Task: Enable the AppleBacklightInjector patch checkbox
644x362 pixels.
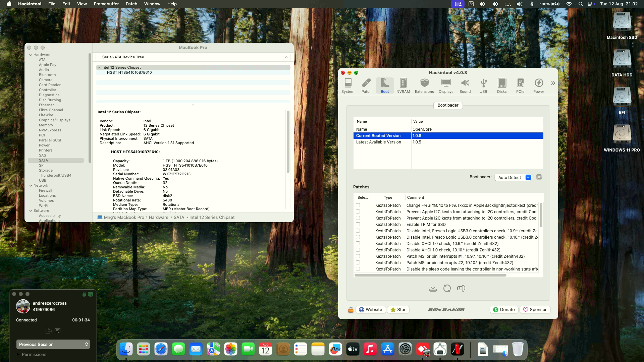Action: click(358, 205)
